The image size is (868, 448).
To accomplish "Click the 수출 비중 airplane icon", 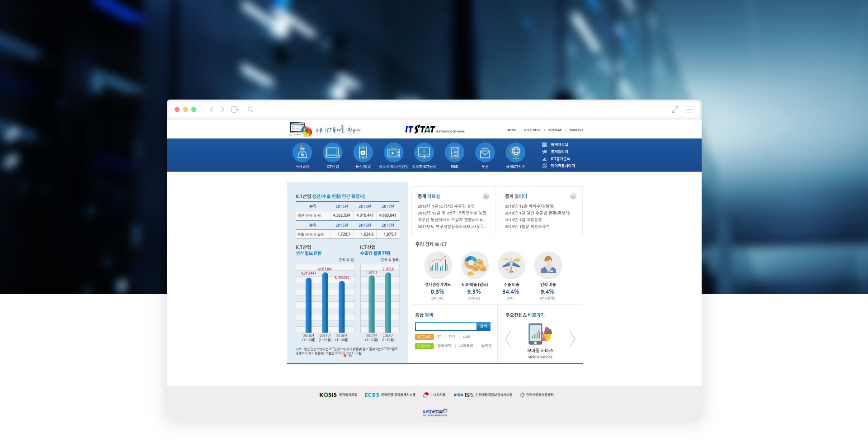I will click(511, 265).
